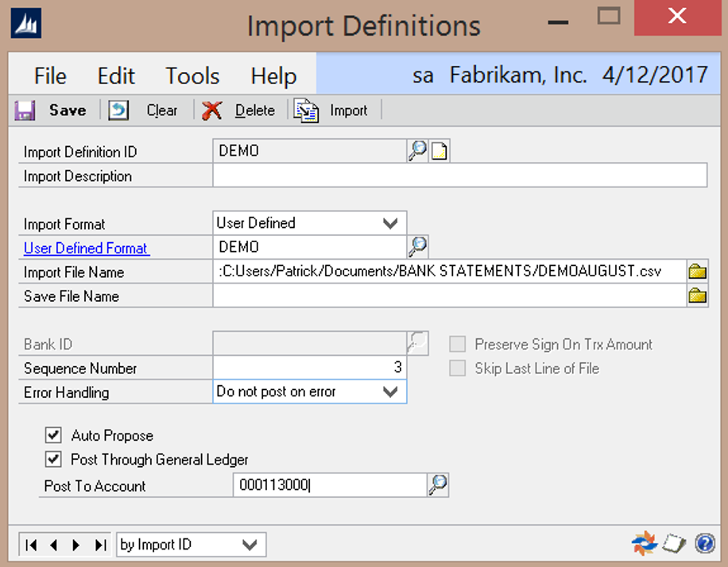728x567 pixels.
Task: Click the note icon beside Import Definition ID
Action: pos(440,151)
